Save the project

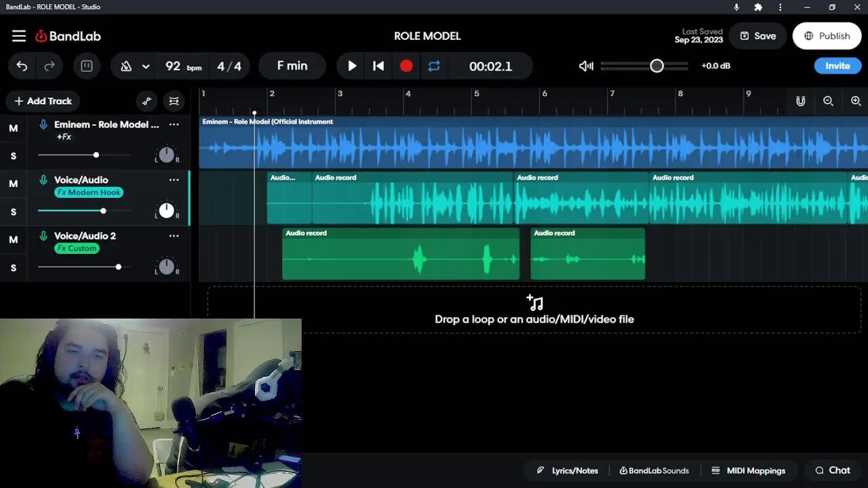tap(757, 36)
